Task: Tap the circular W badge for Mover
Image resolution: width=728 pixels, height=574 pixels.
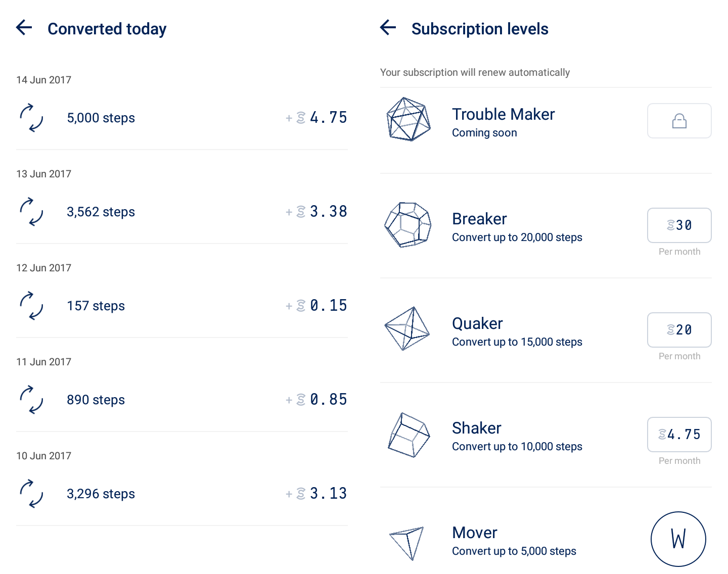Action: (678, 539)
